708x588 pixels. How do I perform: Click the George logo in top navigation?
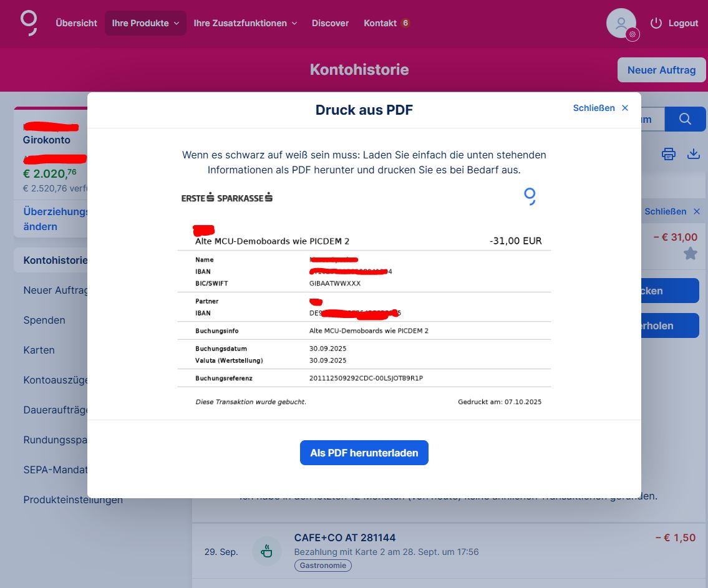coord(29,23)
